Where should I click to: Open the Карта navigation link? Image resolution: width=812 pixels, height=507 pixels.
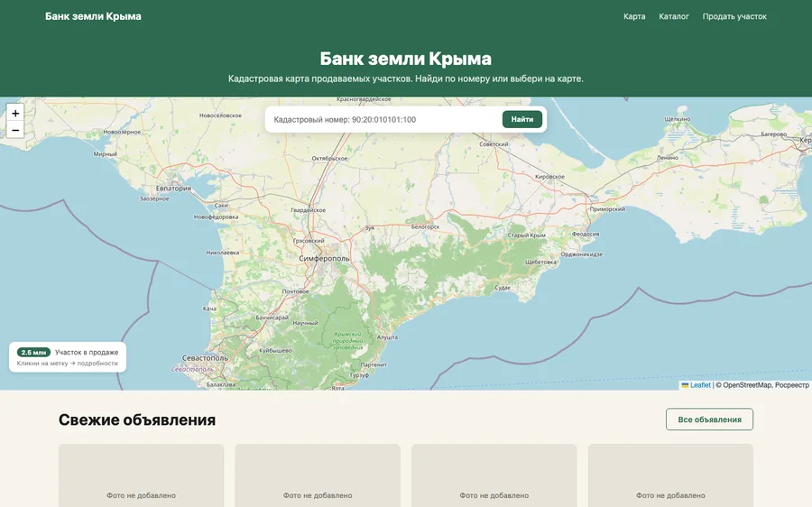(x=634, y=16)
